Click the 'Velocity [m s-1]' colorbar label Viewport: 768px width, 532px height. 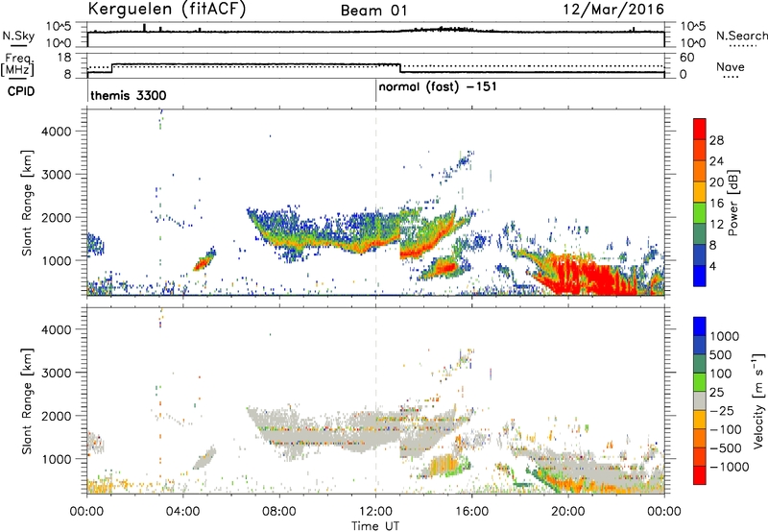pos(759,400)
